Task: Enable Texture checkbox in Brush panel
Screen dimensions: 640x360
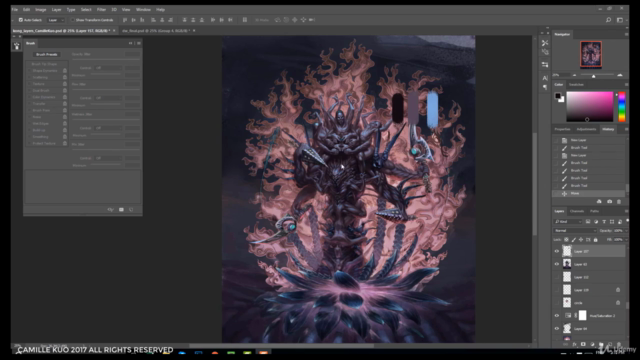Action: (x=29, y=84)
